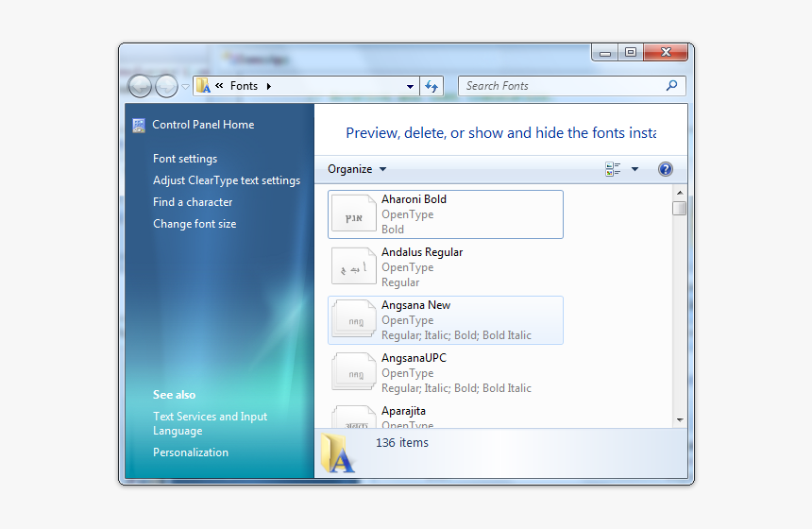
Task: Open Change font size link
Action: tap(195, 224)
